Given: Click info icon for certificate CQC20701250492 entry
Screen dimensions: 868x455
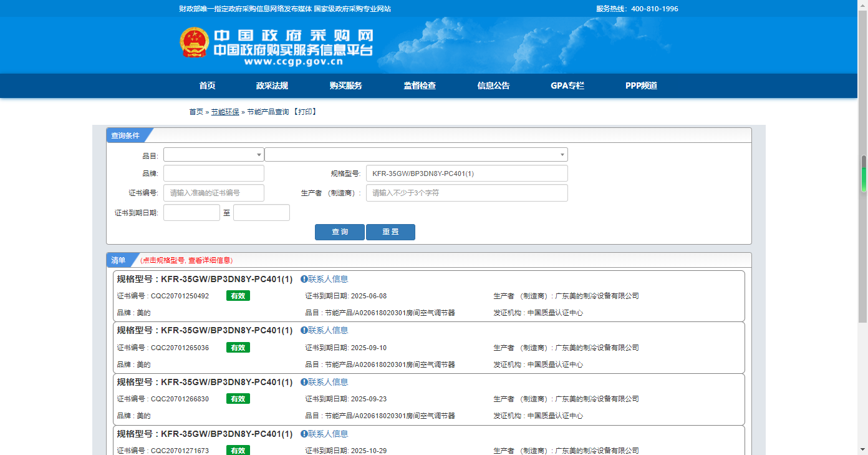Looking at the screenshot, I should click(304, 279).
